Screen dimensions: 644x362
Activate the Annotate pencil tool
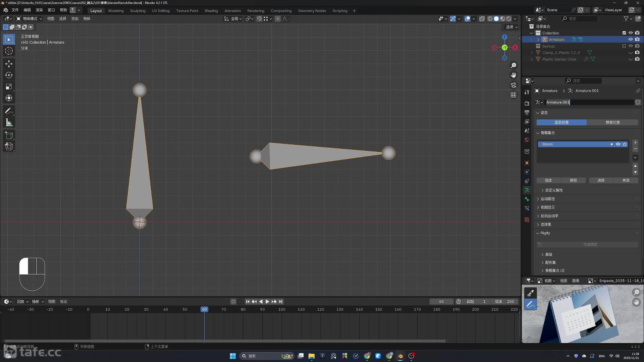coord(9,111)
